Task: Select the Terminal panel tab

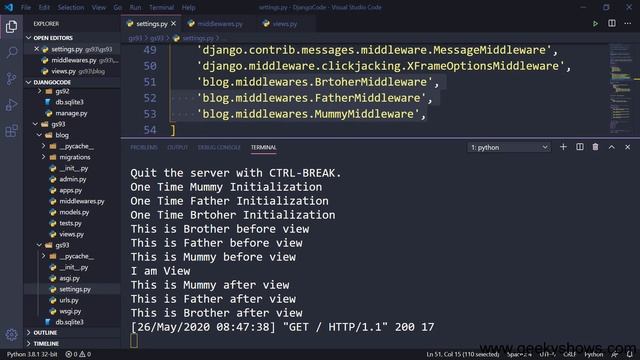Action: 264,147
